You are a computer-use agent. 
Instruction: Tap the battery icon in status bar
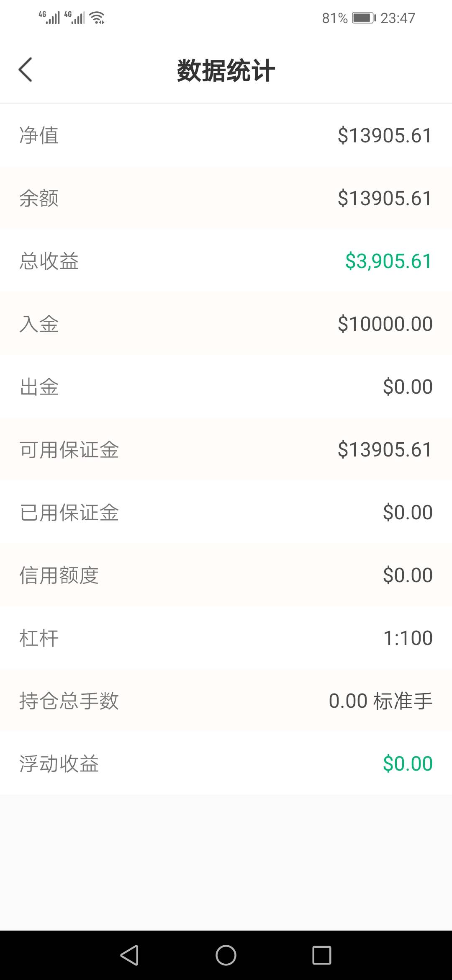[x=363, y=18]
